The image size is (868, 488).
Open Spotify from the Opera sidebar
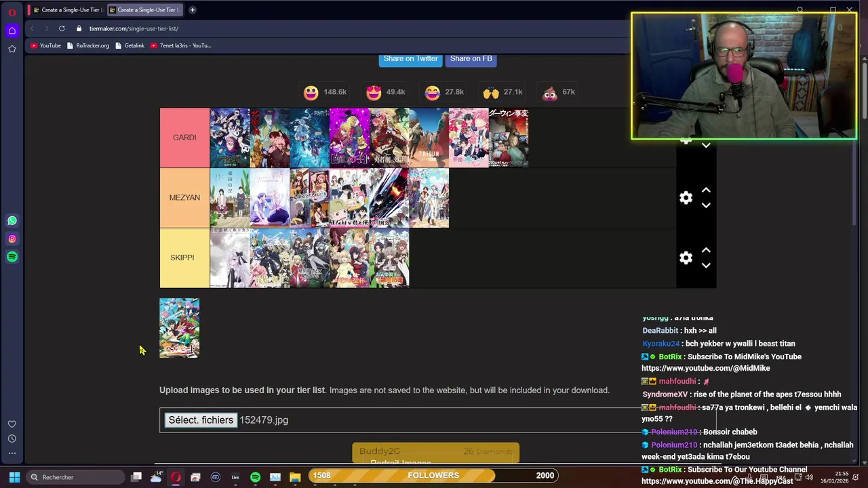click(12, 257)
